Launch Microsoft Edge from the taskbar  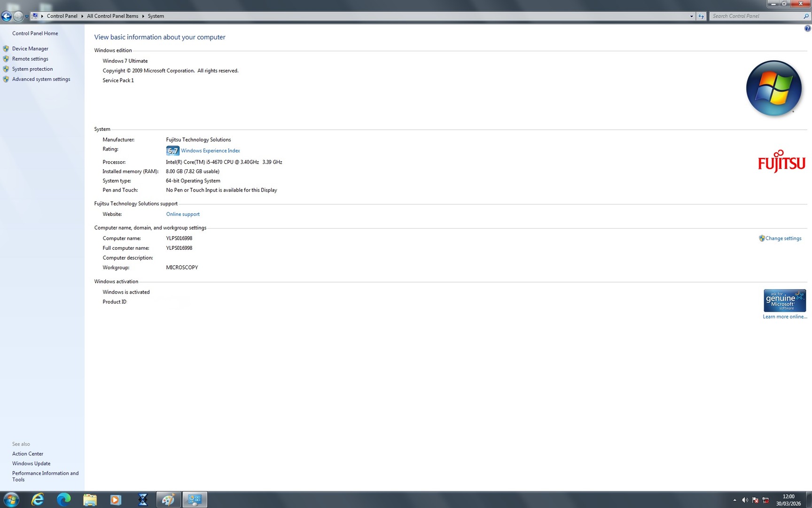[63, 500]
